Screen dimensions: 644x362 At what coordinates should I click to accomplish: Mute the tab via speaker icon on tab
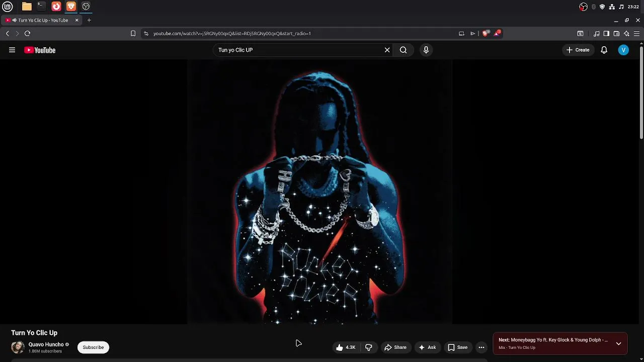(x=14, y=20)
